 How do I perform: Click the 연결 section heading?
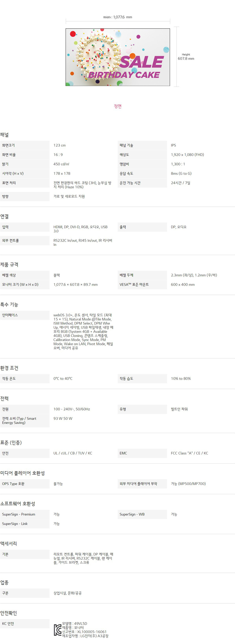tap(5, 216)
